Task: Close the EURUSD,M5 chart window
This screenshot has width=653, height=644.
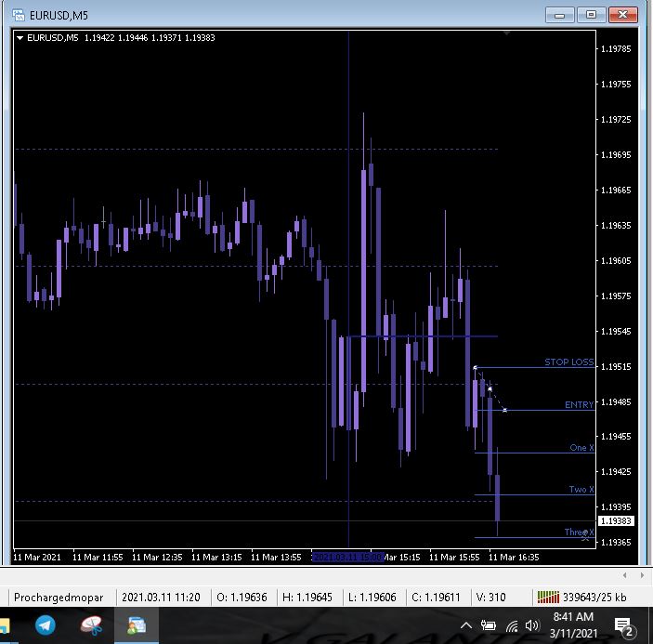Action: click(623, 16)
